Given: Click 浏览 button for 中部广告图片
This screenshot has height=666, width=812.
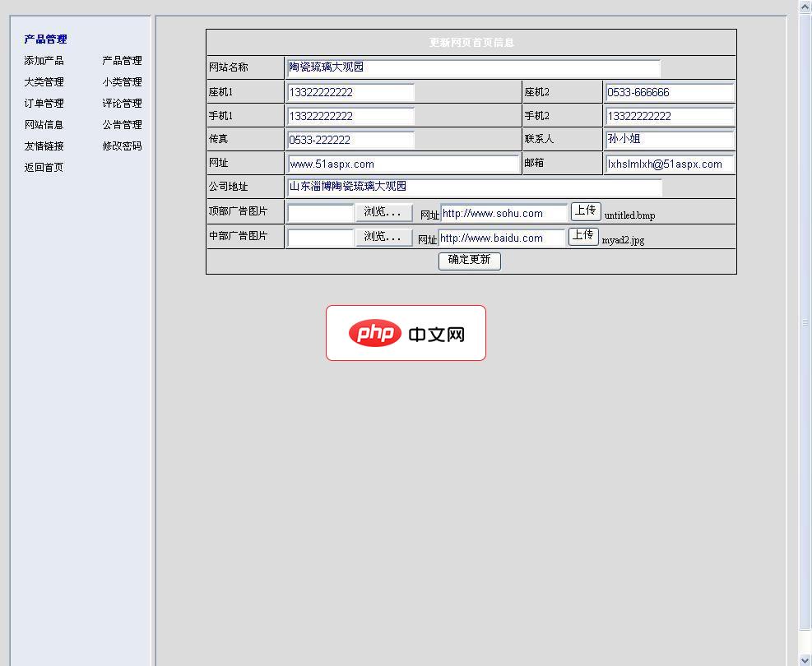Looking at the screenshot, I should [x=383, y=237].
